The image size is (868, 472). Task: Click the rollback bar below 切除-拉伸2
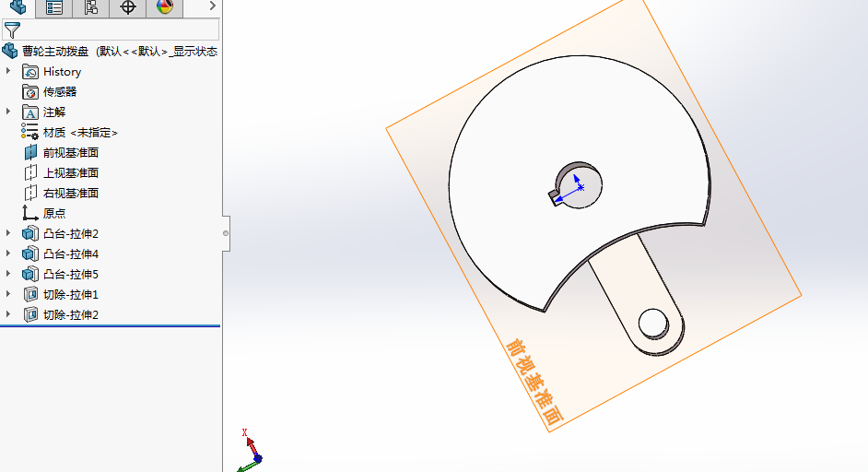(x=111, y=325)
